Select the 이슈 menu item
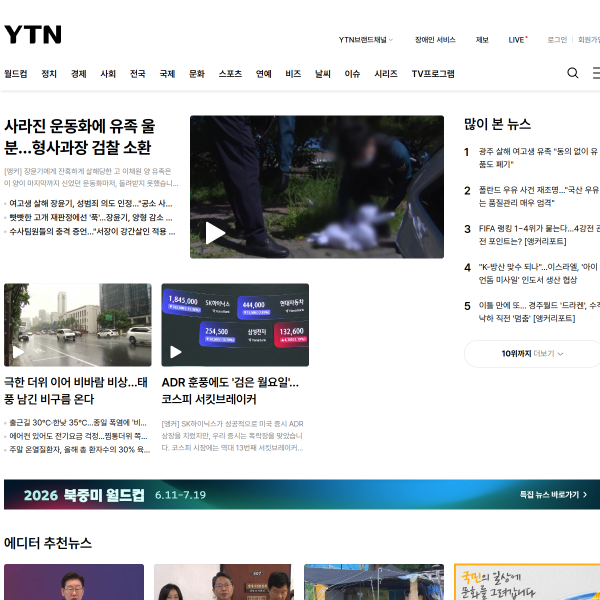Viewport: 600px width, 600px height. [x=352, y=74]
